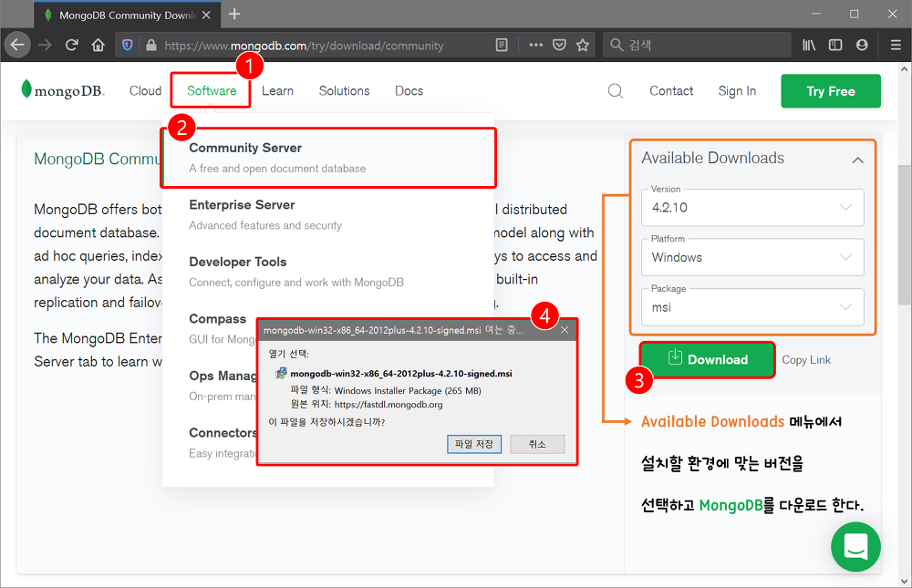Select Community Server in Software menu
The image size is (912, 588).
click(x=328, y=158)
